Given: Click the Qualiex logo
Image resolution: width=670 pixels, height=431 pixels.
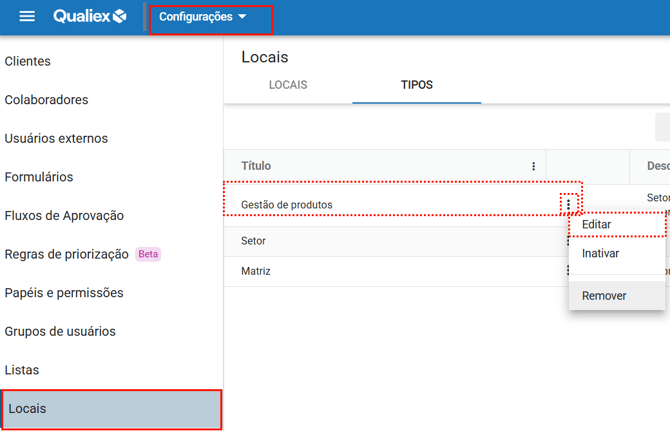Looking at the screenshot, I should coord(90,17).
